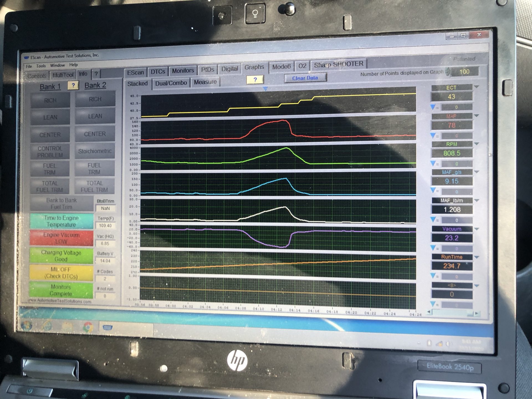The width and height of the screenshot is (532, 399).
Task: Click the Time to Engine Temperature button
Action: pos(61,221)
